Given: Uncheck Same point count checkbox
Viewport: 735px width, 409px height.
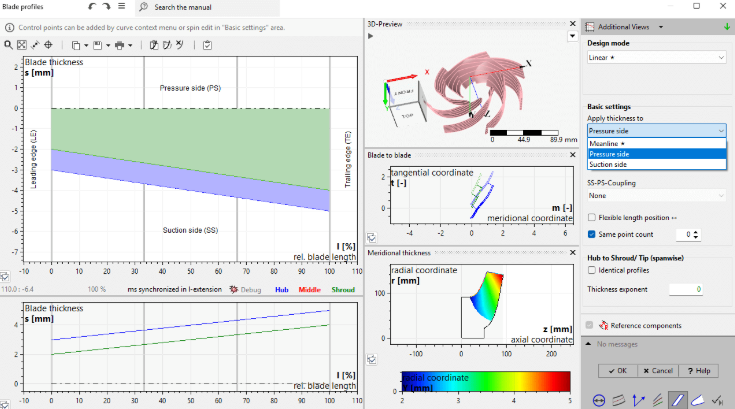Looking at the screenshot, I should (592, 234).
